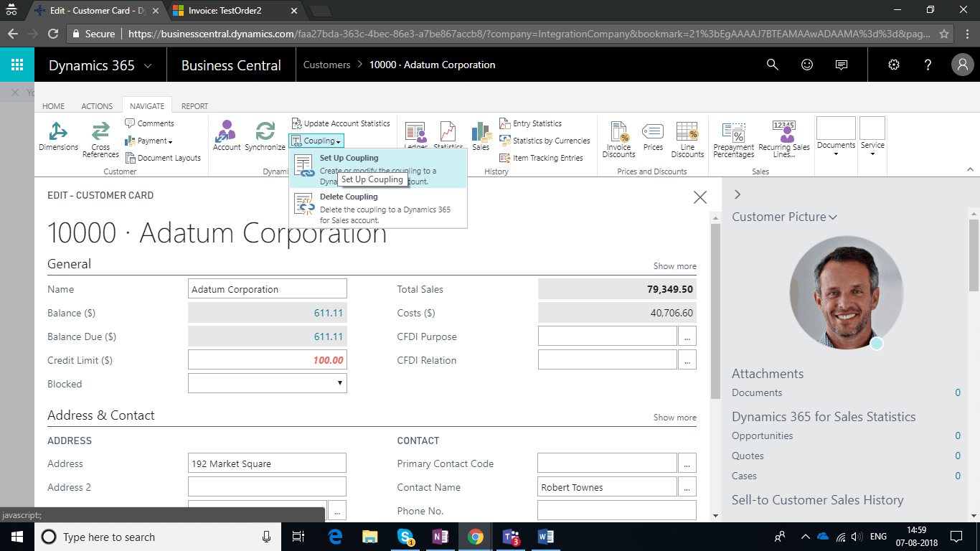
Task: Click Show more in General section
Action: 674,266
